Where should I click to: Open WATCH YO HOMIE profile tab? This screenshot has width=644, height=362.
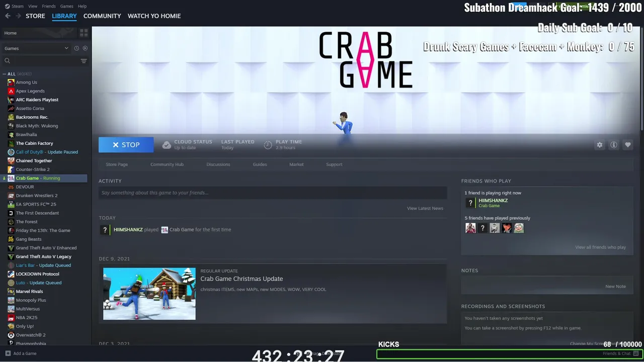click(x=154, y=16)
